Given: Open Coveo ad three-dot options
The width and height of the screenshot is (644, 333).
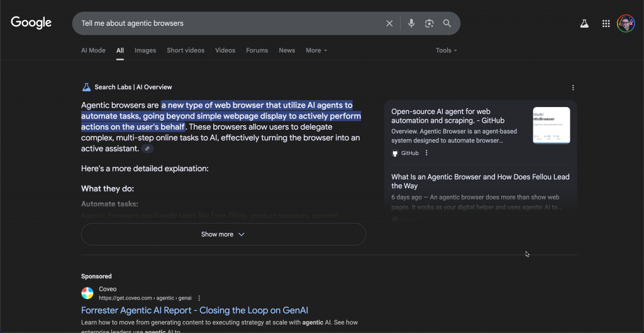Looking at the screenshot, I should (199, 298).
